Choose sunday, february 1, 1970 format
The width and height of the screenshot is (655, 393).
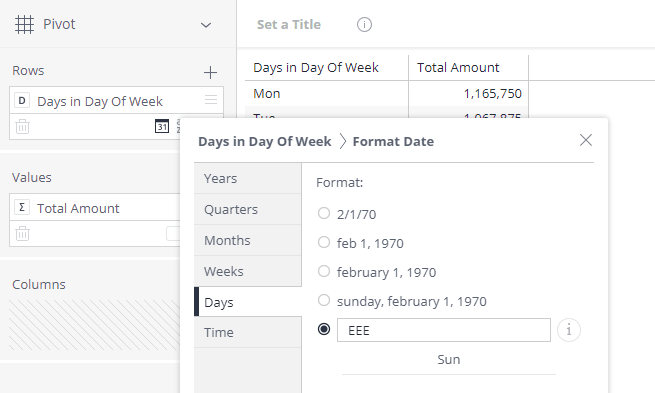tap(324, 300)
